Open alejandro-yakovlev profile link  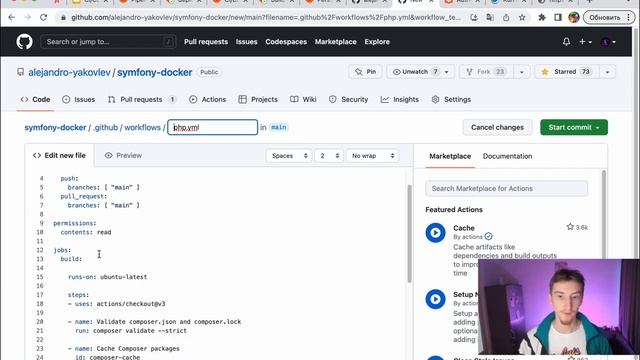coord(69,72)
